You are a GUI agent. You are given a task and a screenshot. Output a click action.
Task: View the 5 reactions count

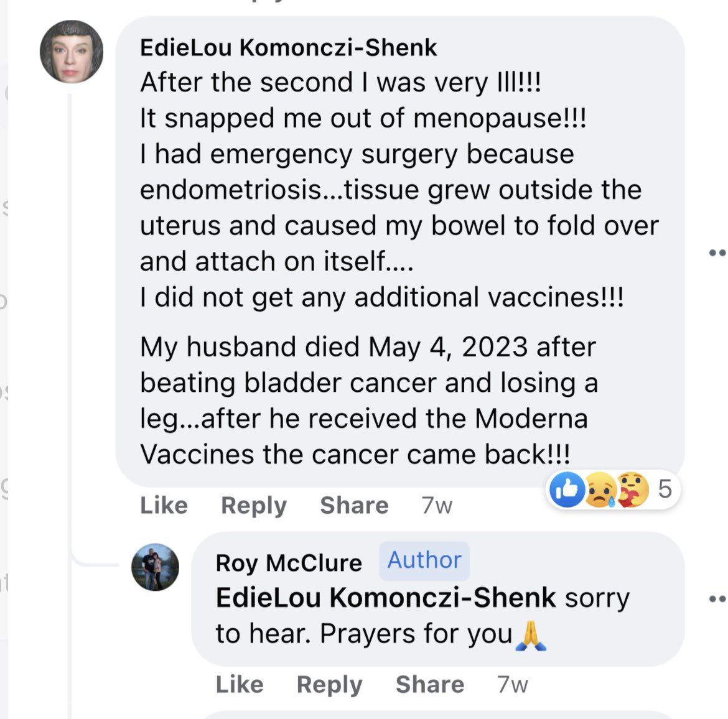(665, 489)
